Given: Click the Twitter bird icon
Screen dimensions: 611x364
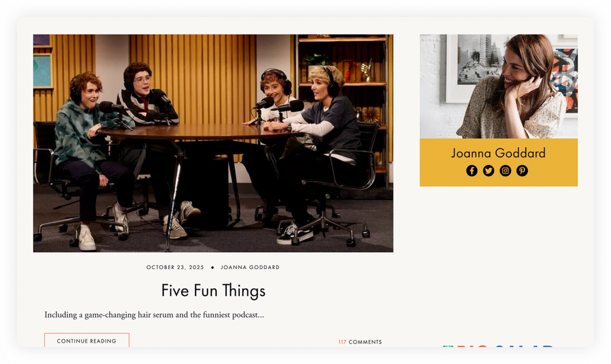Looking at the screenshot, I should pyautogui.click(x=488, y=171).
